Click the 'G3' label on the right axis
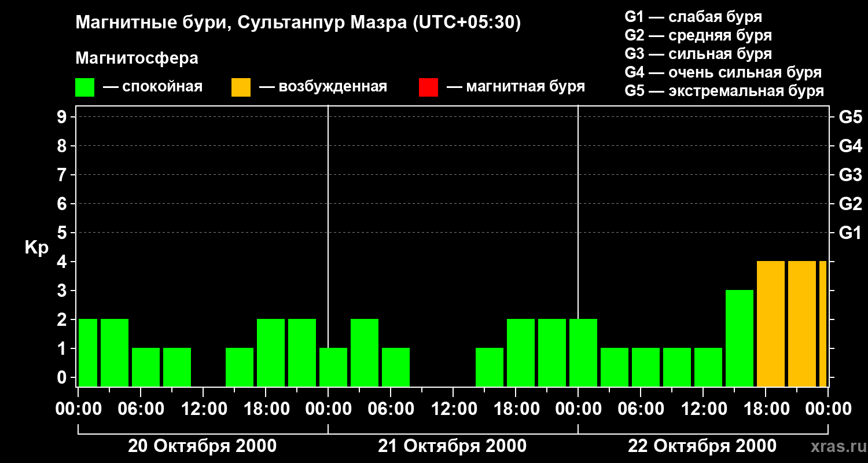The image size is (868, 463). click(x=850, y=175)
